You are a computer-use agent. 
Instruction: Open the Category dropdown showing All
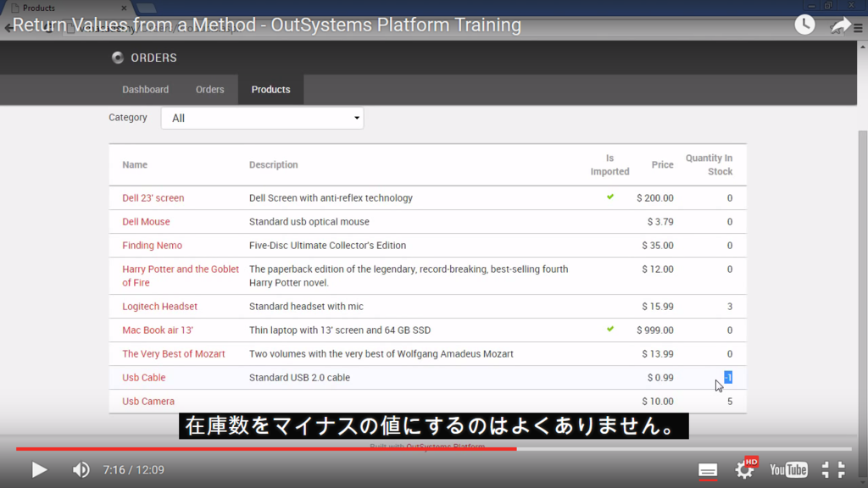tap(263, 118)
